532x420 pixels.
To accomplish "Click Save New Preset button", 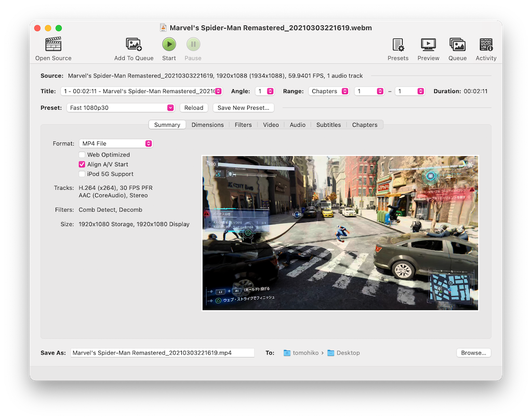I will 243,108.
